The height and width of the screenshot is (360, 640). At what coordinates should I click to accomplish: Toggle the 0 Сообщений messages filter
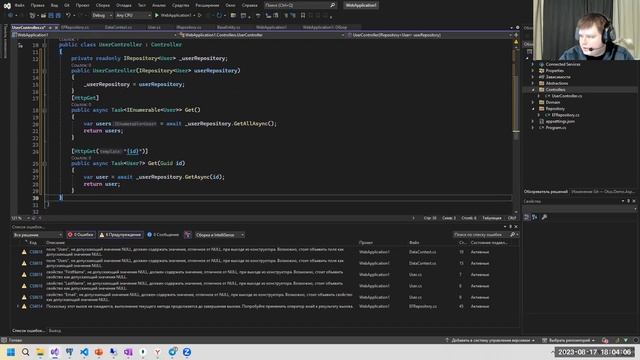click(x=163, y=235)
